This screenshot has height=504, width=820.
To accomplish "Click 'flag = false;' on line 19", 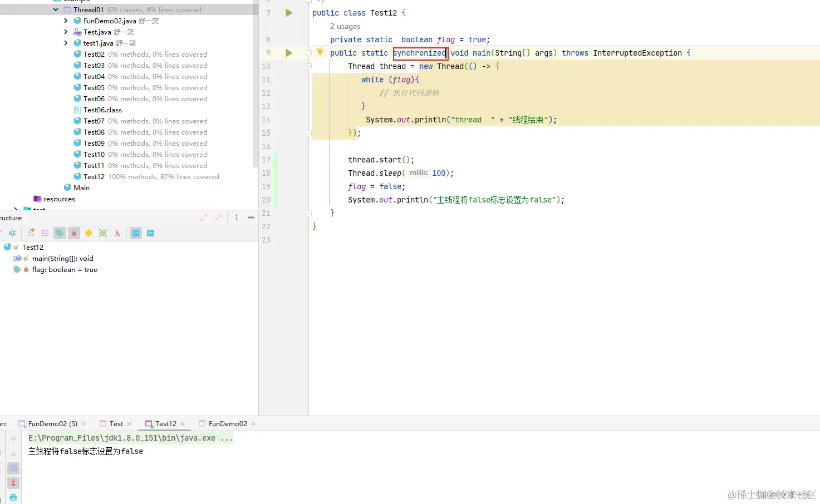I will (x=377, y=186).
